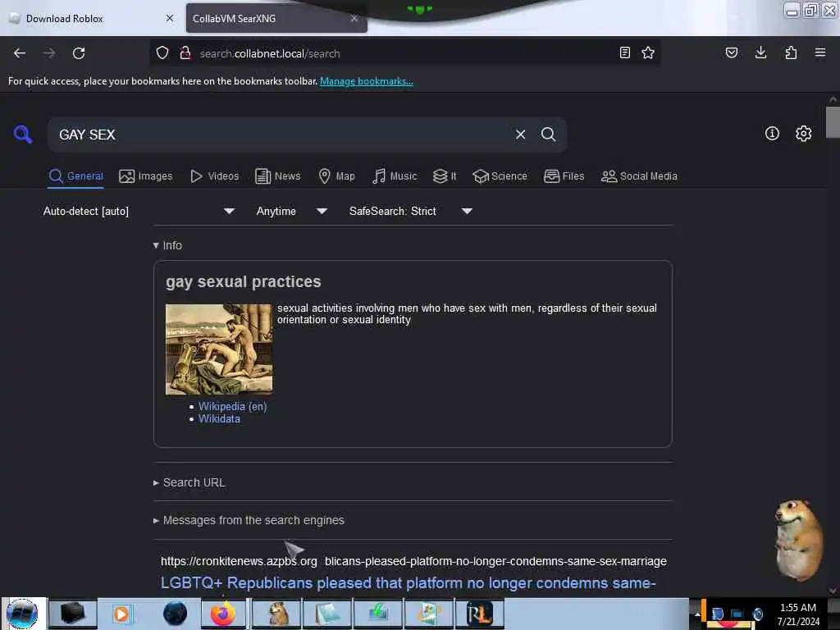Collapse the Info section
This screenshot has width=840, height=630.
pos(167,245)
